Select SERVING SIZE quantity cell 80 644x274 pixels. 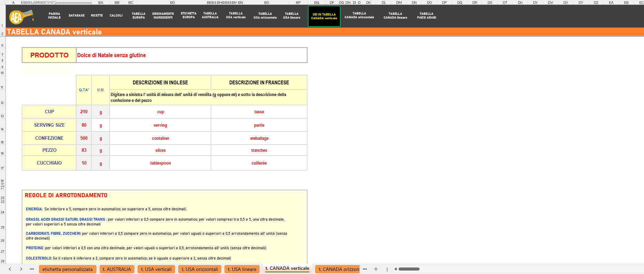[84, 125]
